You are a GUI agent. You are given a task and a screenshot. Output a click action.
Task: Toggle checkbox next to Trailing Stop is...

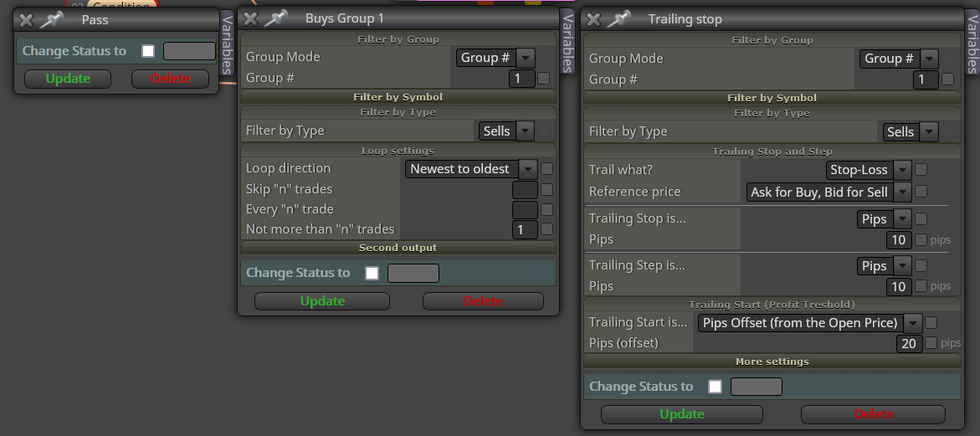click(921, 218)
